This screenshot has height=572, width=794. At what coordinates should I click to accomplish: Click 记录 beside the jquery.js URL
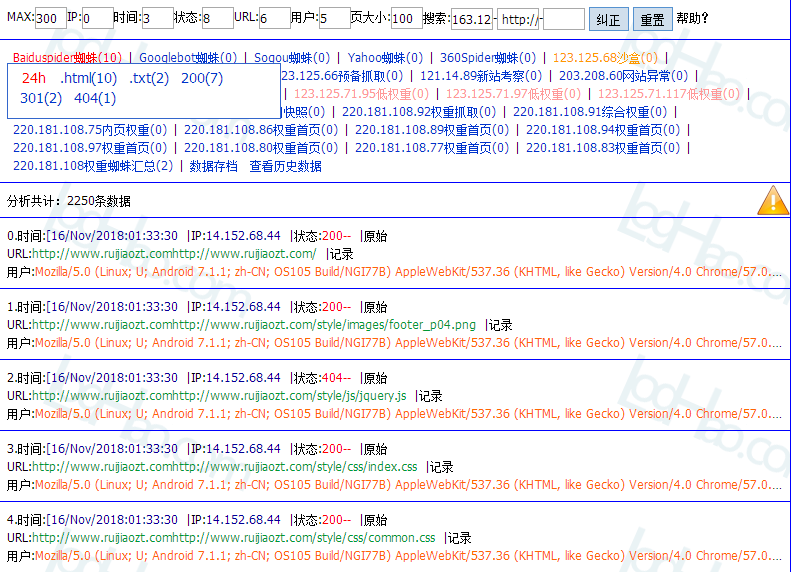click(x=430, y=396)
